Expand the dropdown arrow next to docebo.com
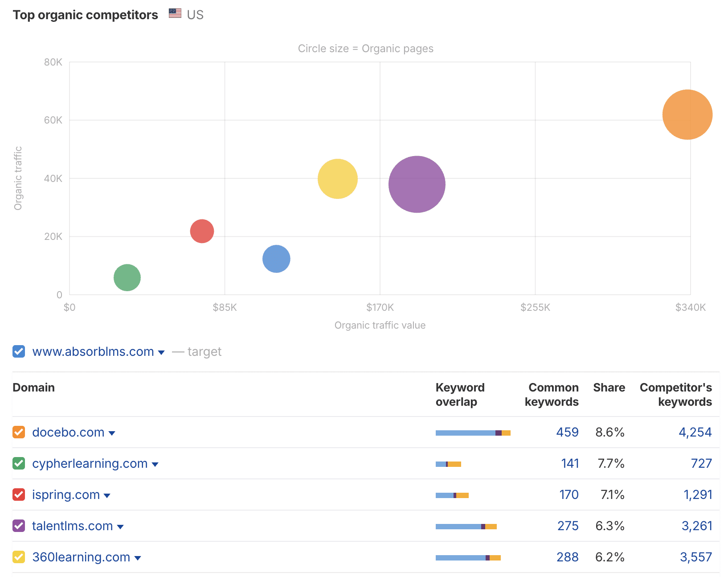Screen dimensions: 728x577 [112, 433]
